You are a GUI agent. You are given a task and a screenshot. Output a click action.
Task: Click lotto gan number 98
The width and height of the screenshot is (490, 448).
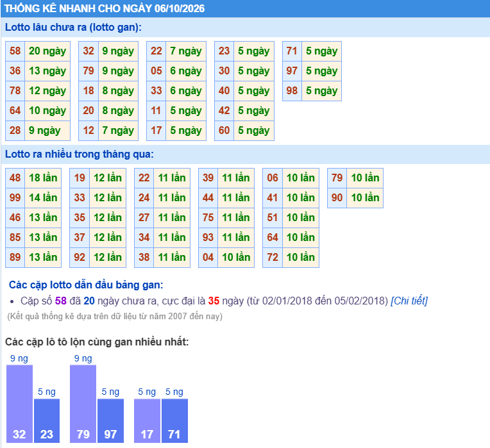point(292,91)
